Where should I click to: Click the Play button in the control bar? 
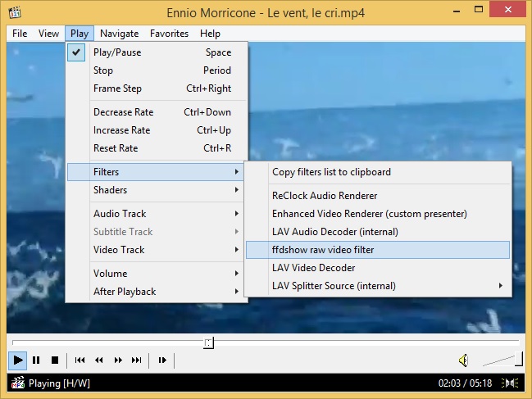point(17,360)
